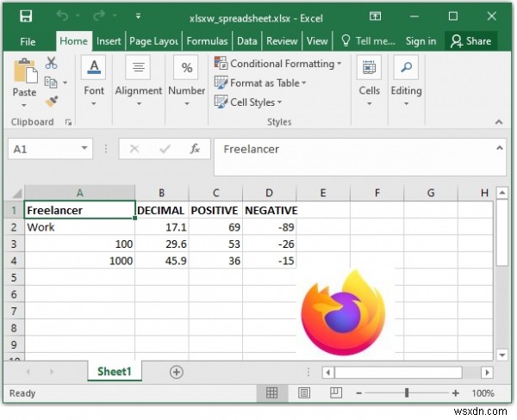Image resolution: width=517 pixels, height=420 pixels.
Task: Open Customize Quick Access Toolbar dropdown
Action: tap(138, 15)
